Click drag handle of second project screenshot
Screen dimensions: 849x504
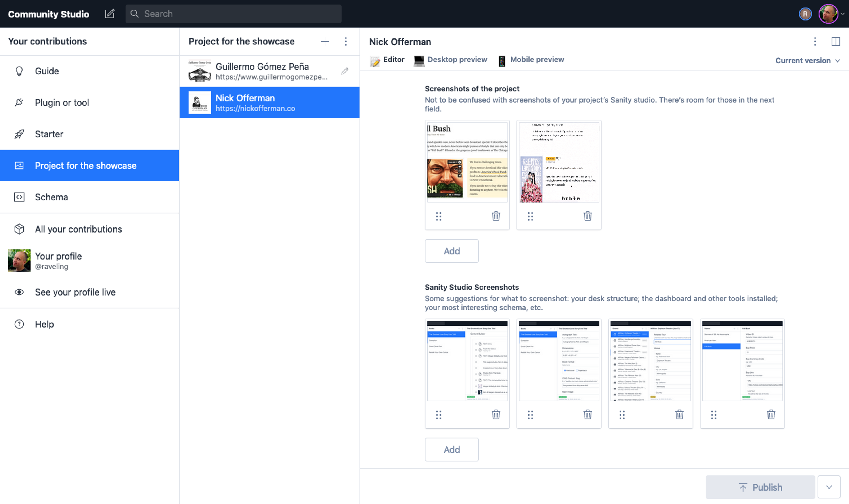pyautogui.click(x=530, y=216)
